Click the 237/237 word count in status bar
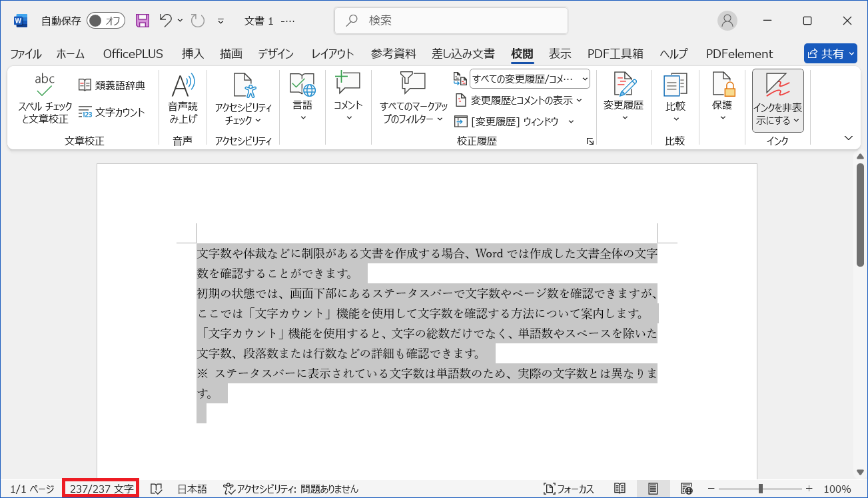This screenshot has height=498, width=868. [101, 489]
